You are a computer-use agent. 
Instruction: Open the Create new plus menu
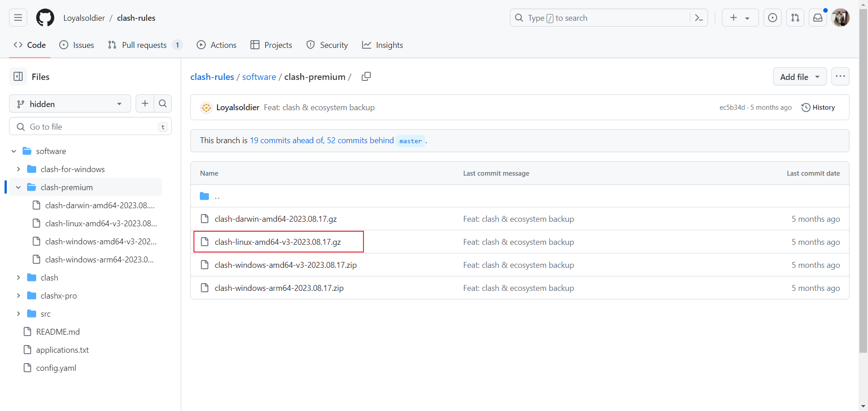(x=740, y=18)
